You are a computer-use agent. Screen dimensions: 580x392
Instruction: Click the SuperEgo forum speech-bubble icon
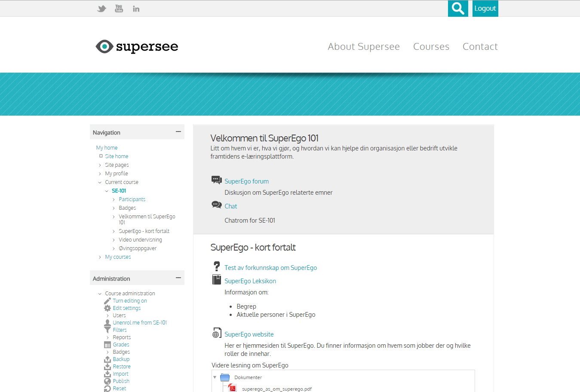pos(217,180)
